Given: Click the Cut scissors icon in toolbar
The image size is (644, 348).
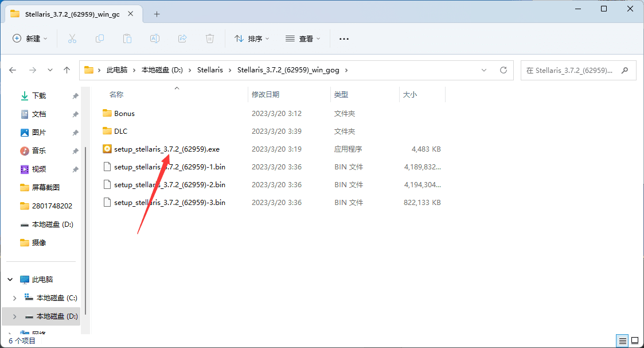Looking at the screenshot, I should pos(72,38).
